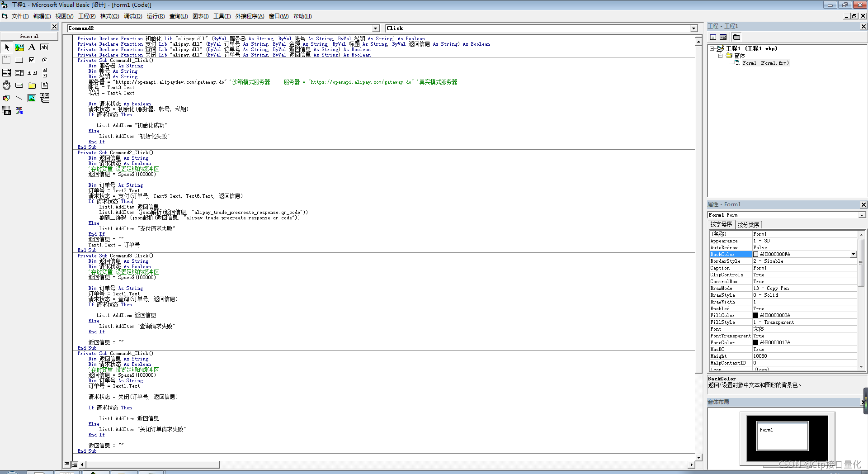
Task: Select the Caption property row
Action: point(783,268)
